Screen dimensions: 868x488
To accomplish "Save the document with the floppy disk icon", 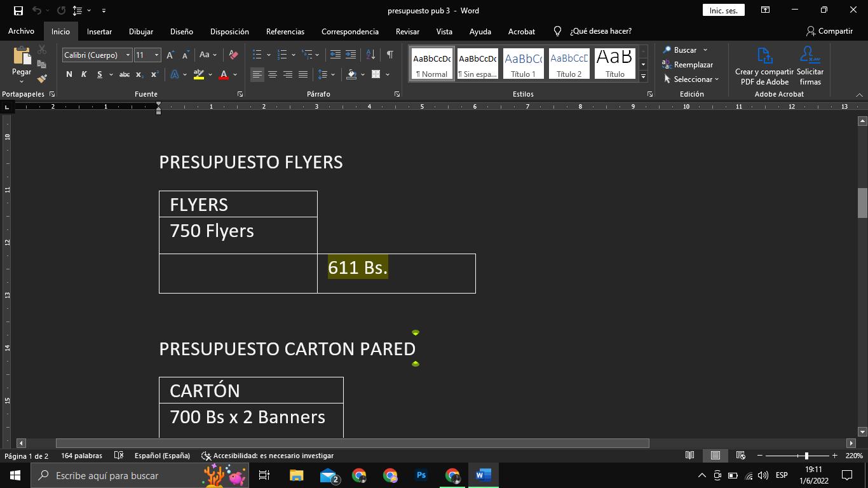I will 18,11.
